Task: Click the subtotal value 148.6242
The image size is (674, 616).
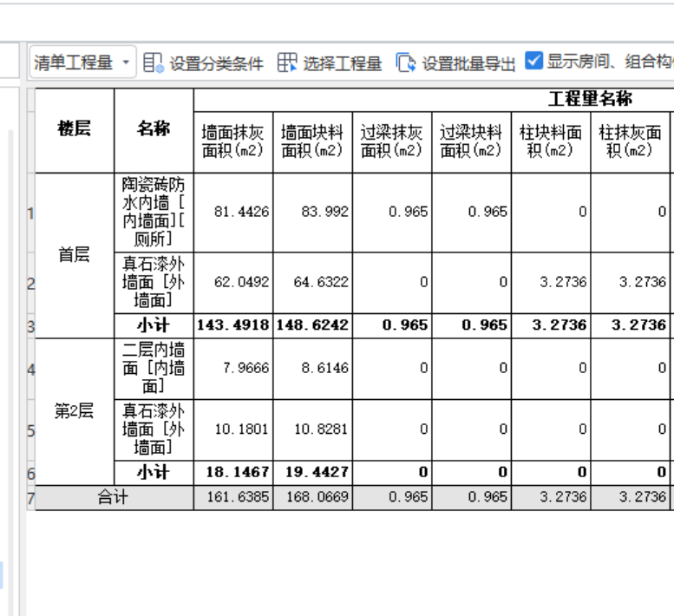Action: (x=313, y=326)
